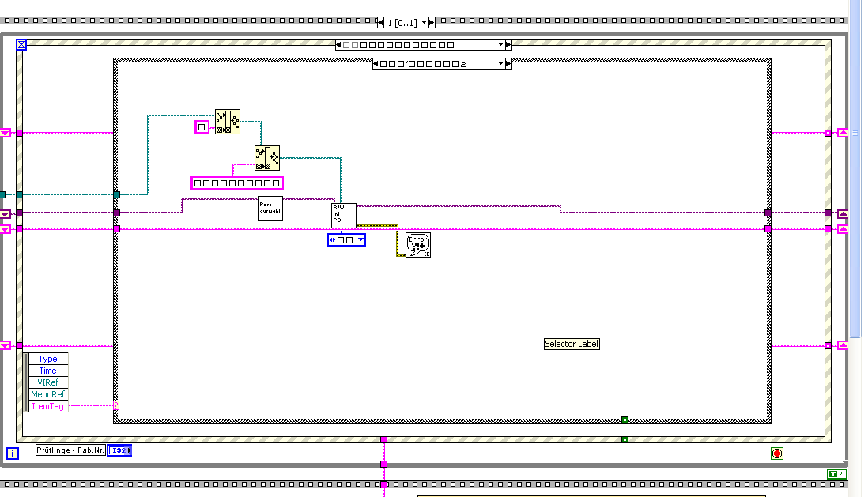Click the long pink string constant
This screenshot has height=497, width=868.
point(237,183)
